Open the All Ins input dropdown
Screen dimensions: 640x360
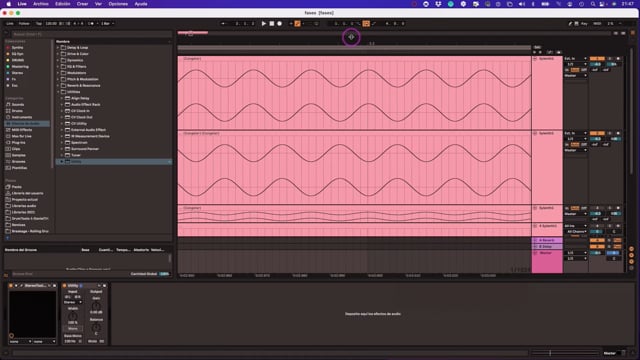pos(576,226)
